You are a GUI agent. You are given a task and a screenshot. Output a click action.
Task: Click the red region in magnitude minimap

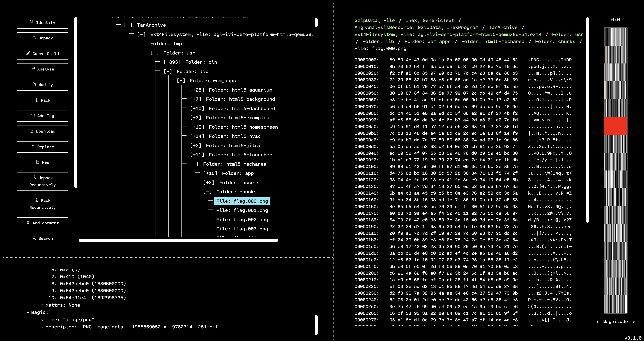click(615, 126)
